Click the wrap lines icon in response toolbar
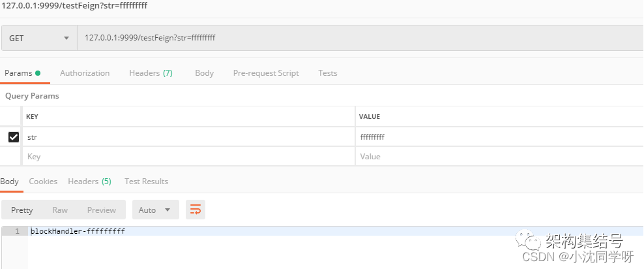Viewport: 644px width, 269px height. pos(196,210)
